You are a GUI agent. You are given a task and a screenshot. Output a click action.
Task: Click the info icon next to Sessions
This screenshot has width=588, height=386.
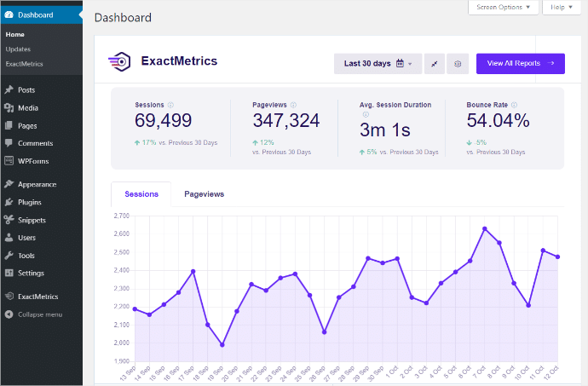click(170, 105)
